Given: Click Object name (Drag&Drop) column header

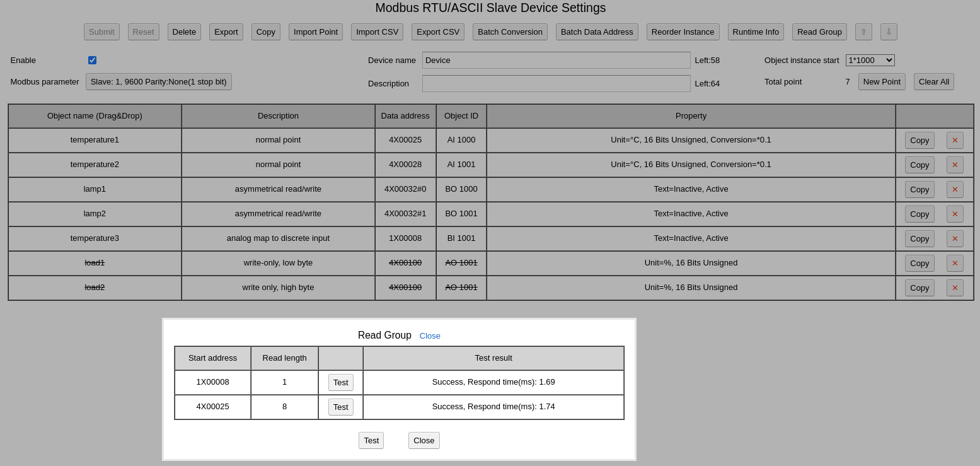Looking at the screenshot, I should [95, 116].
